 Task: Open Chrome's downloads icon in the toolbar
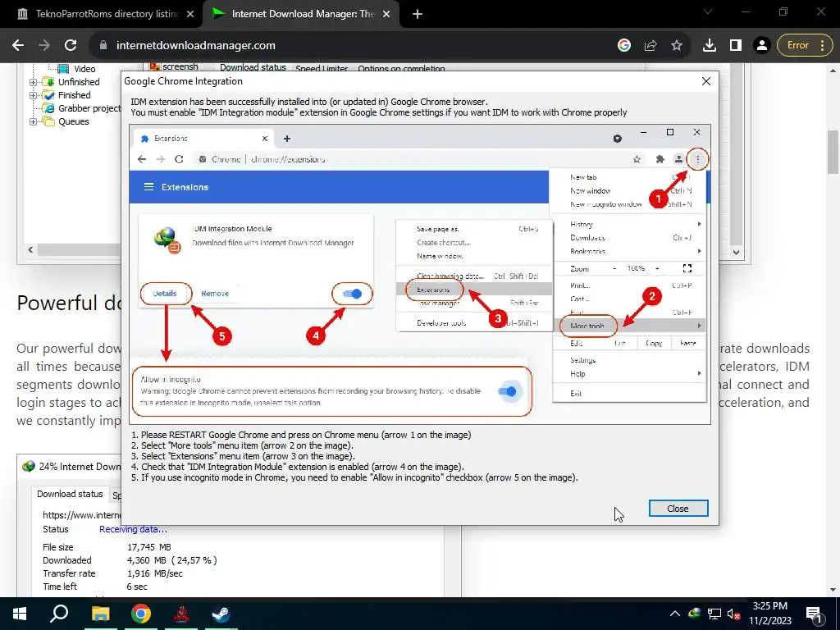(710, 46)
